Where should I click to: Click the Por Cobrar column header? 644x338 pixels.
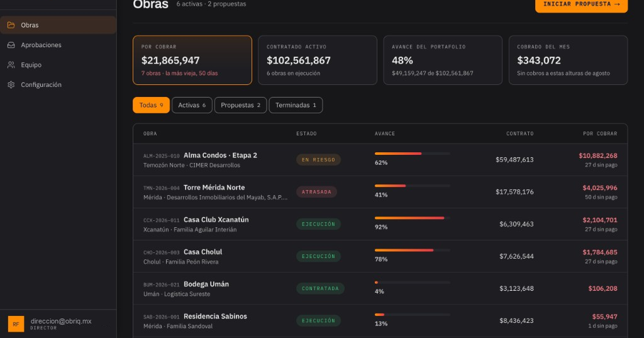600,133
